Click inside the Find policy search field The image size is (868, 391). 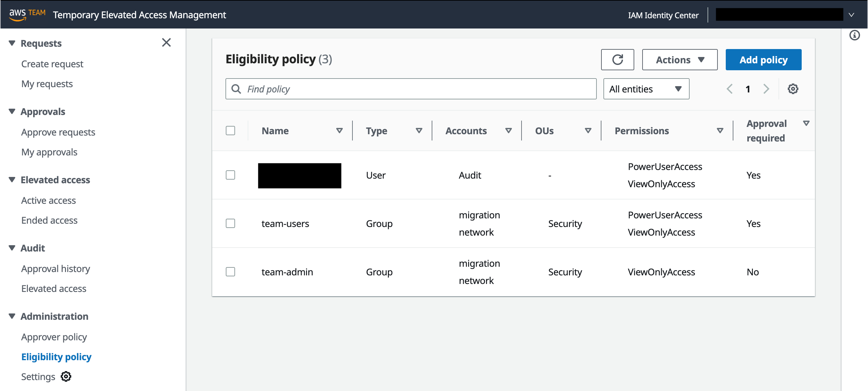(x=371, y=89)
